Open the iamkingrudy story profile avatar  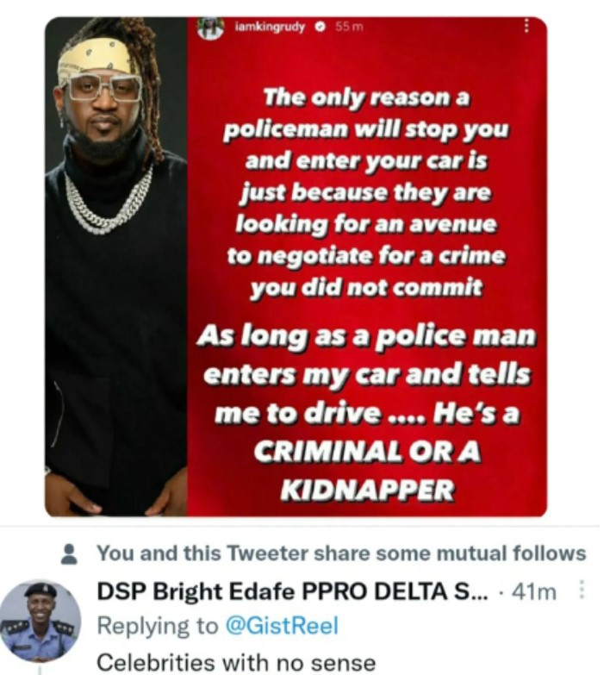209,28
